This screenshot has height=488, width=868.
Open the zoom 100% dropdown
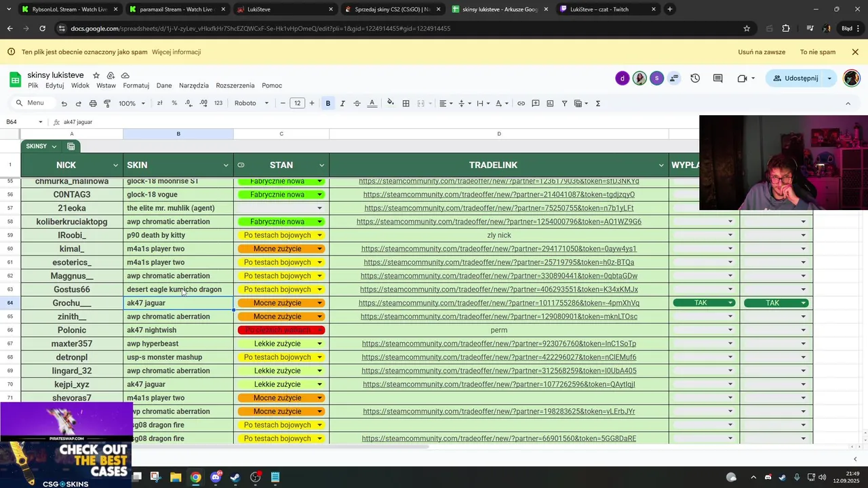point(132,104)
